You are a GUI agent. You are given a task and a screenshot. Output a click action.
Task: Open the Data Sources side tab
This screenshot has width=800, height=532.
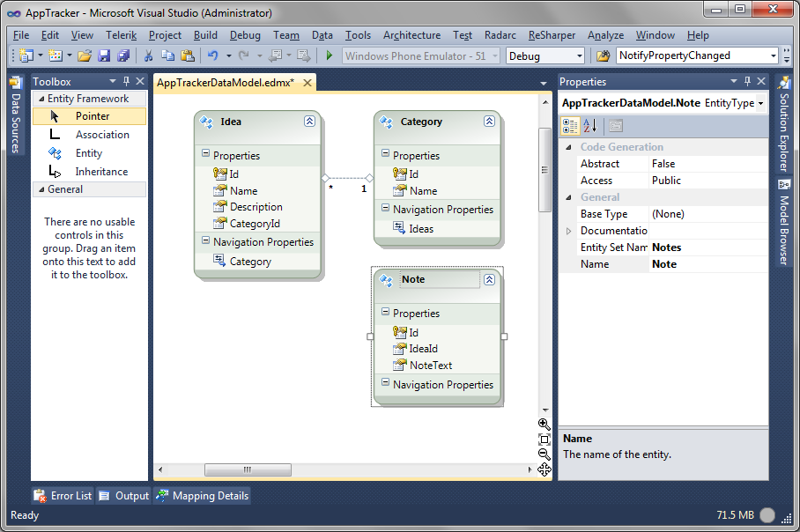[x=15, y=115]
